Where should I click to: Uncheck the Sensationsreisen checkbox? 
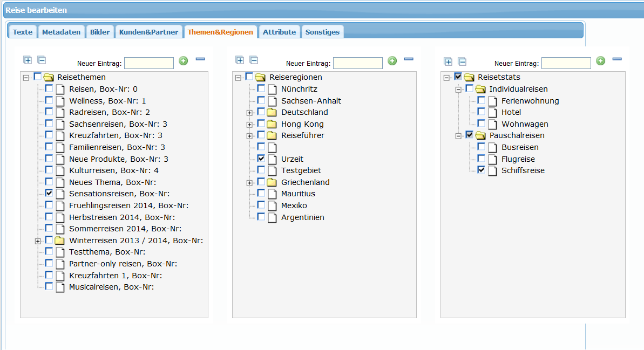point(49,193)
